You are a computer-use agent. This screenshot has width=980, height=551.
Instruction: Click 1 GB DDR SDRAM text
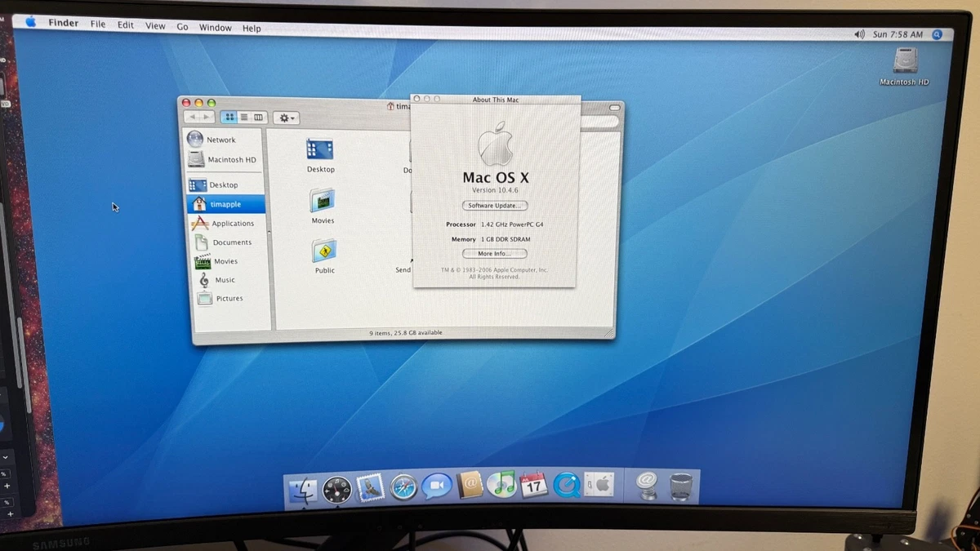[x=506, y=239]
